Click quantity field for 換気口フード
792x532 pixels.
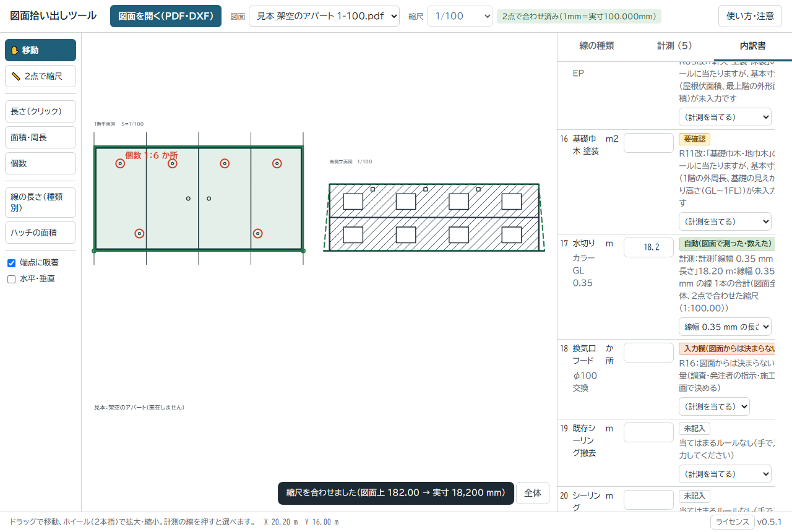[x=648, y=353]
